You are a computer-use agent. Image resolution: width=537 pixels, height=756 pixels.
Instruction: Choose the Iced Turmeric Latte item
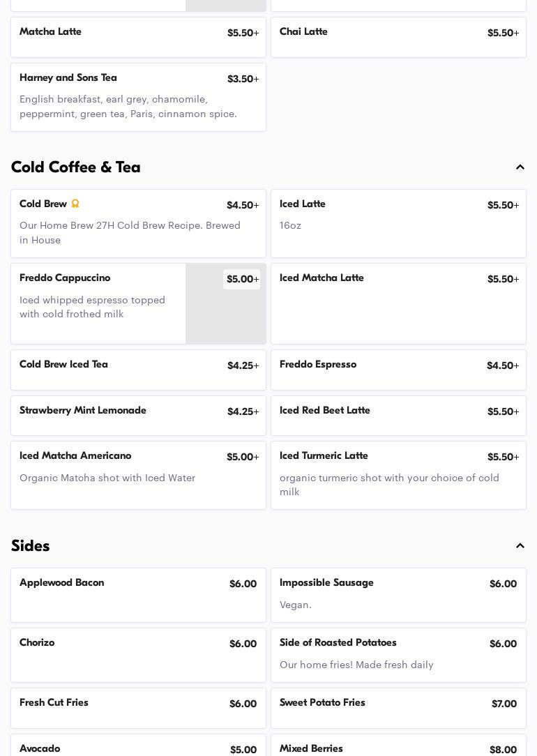point(398,475)
